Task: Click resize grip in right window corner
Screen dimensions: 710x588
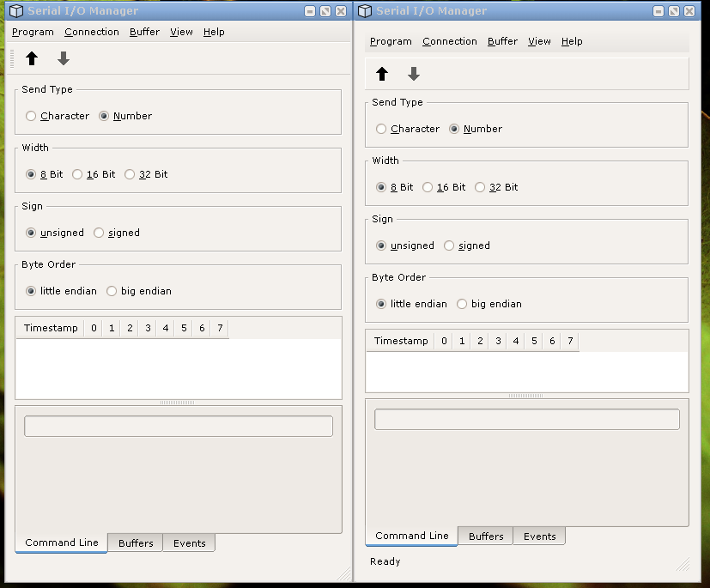Action: click(x=683, y=564)
